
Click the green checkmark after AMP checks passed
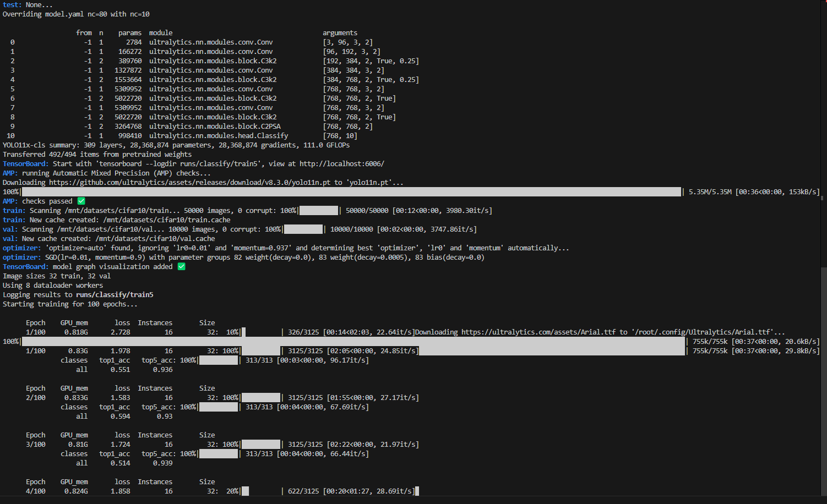tap(81, 201)
